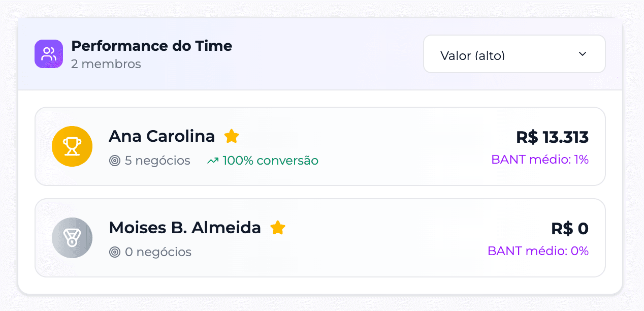This screenshot has height=311, width=644.
Task: Click the R$ 13.313 value display
Action: [x=551, y=137]
